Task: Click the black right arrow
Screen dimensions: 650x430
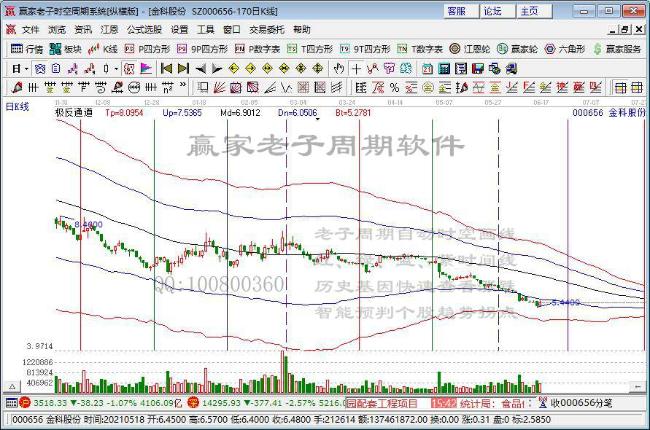Action: point(216,68)
